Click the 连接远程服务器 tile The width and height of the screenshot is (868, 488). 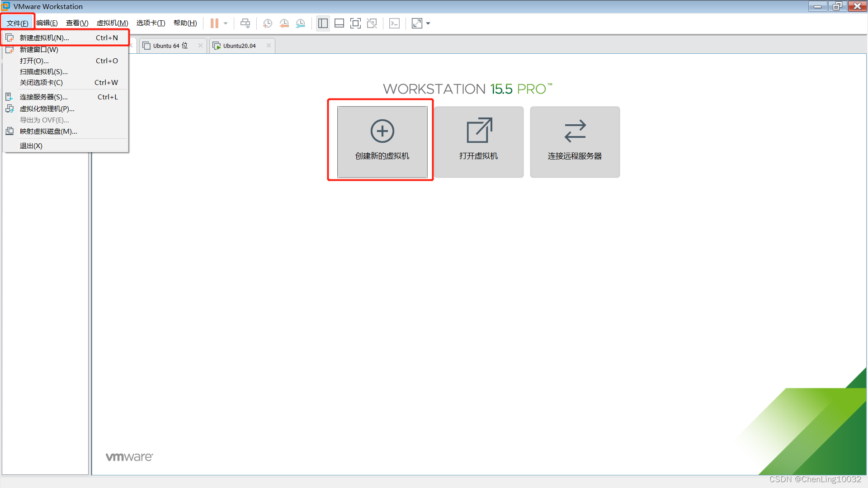575,142
